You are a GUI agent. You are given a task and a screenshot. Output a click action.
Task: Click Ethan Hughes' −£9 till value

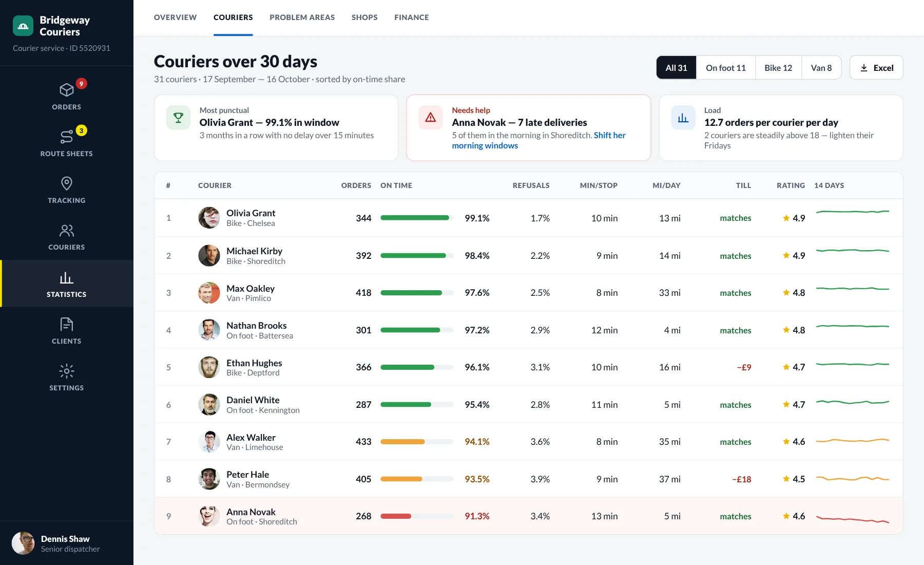(744, 367)
